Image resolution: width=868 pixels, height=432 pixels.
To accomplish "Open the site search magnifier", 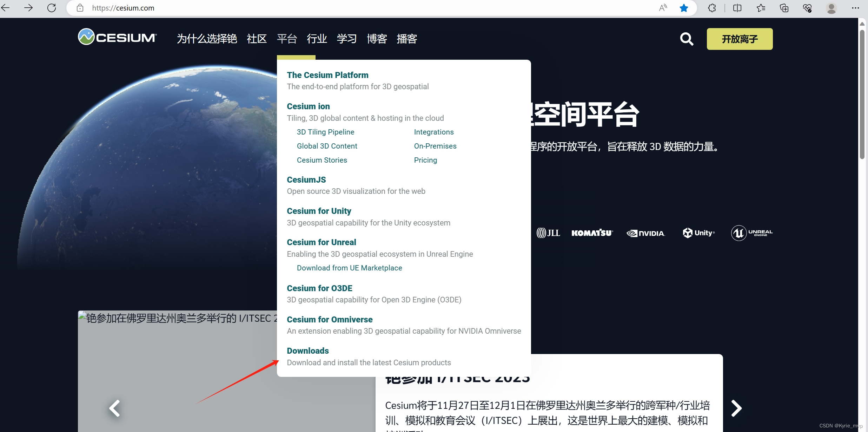I will pyautogui.click(x=686, y=39).
